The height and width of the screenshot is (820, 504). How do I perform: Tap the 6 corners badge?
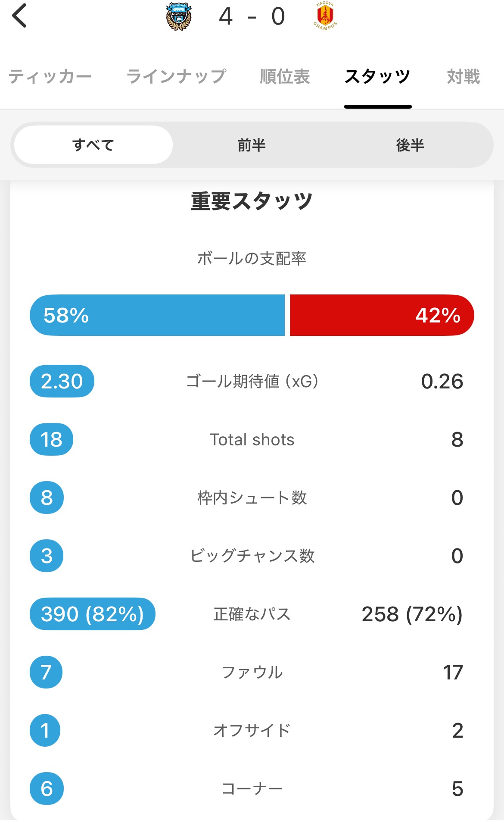pos(47,789)
